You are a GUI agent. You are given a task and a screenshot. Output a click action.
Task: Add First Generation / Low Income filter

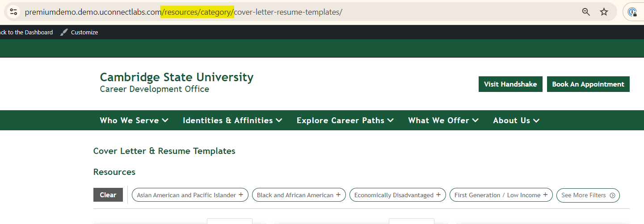(x=501, y=195)
